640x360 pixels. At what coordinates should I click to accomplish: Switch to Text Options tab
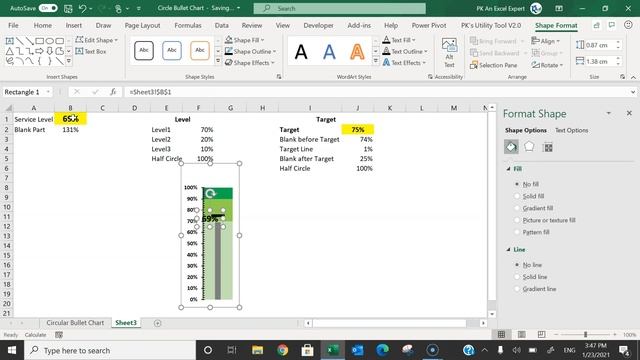(571, 130)
